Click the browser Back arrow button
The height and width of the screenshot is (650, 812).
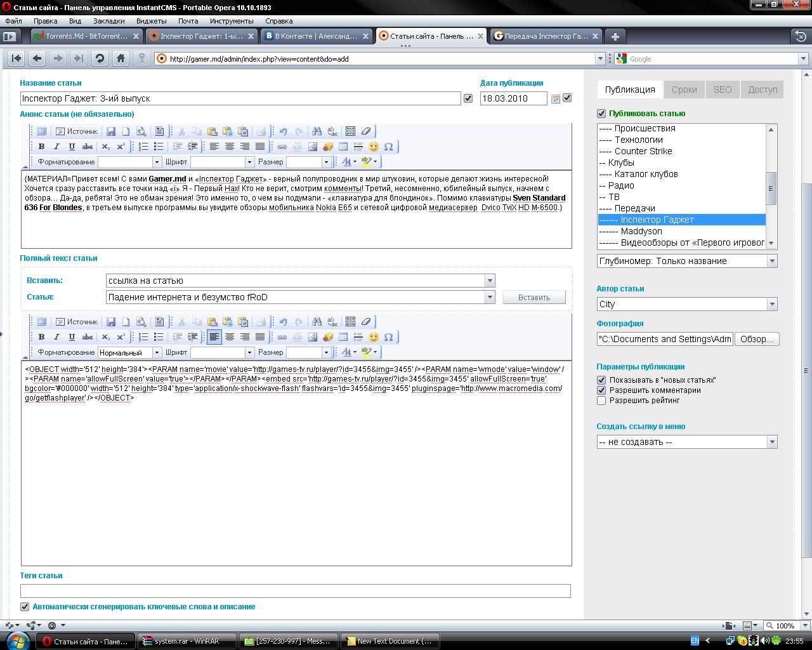[37, 58]
